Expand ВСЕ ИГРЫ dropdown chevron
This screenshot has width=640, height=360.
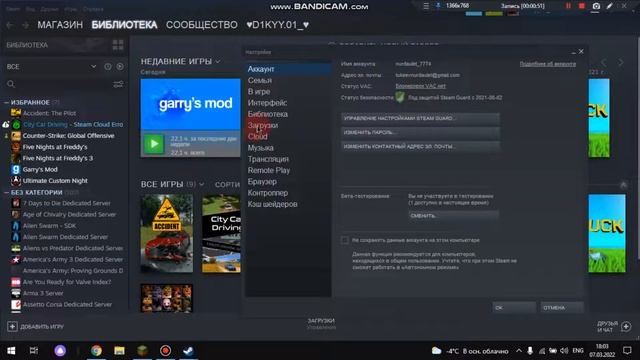click(x=201, y=184)
